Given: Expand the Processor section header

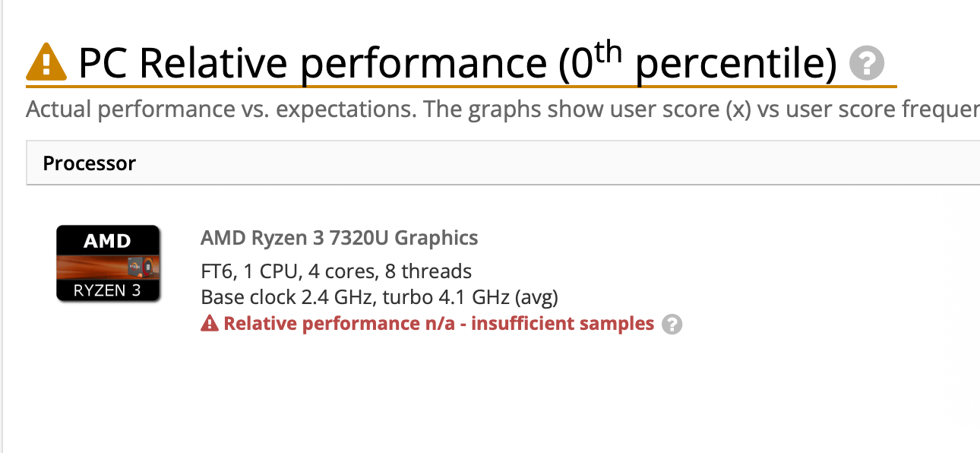Looking at the screenshot, I should 89,163.
